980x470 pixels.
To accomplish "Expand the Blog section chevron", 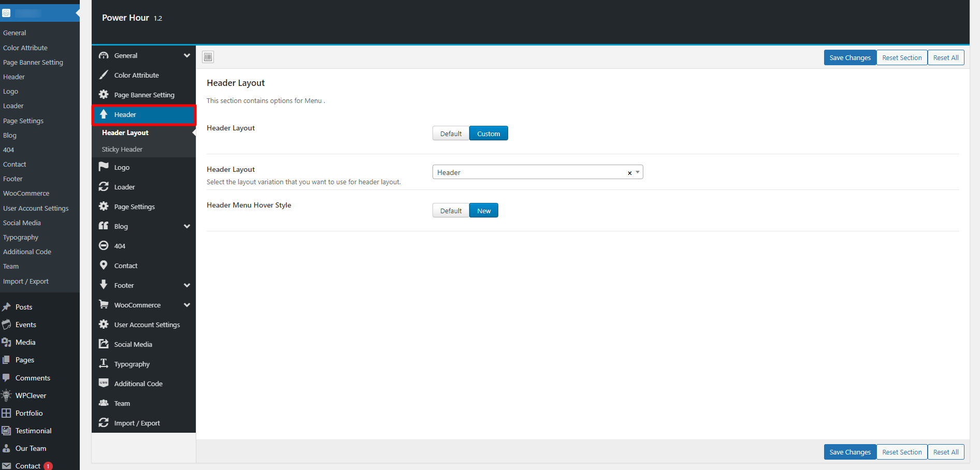I will (187, 226).
